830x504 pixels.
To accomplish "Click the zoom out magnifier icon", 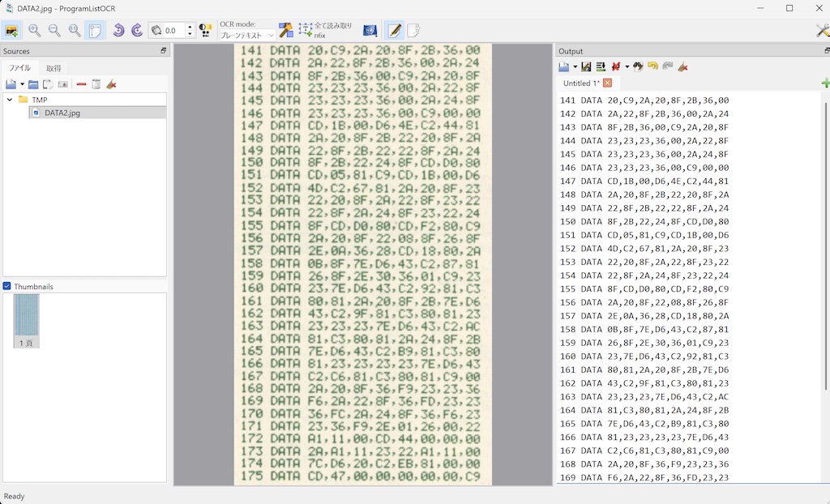I will 54,30.
